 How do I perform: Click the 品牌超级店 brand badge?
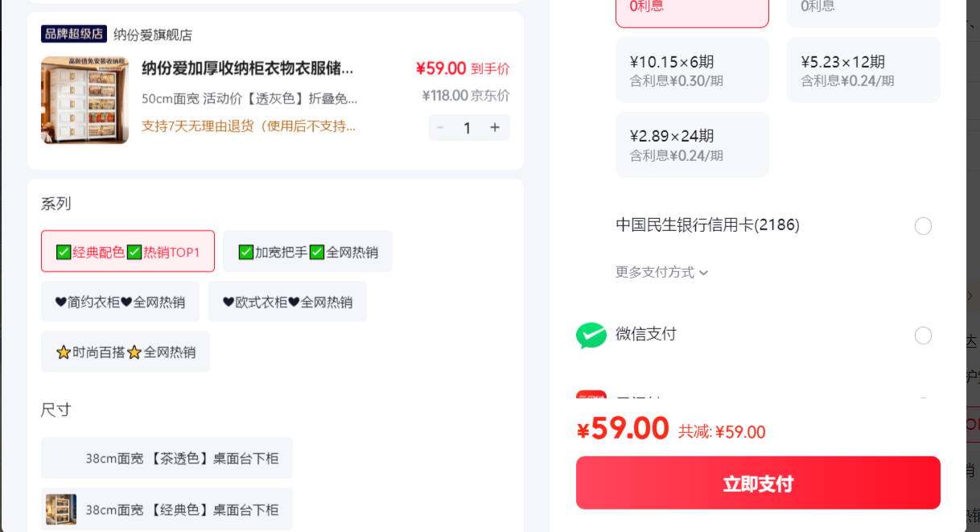(x=74, y=34)
